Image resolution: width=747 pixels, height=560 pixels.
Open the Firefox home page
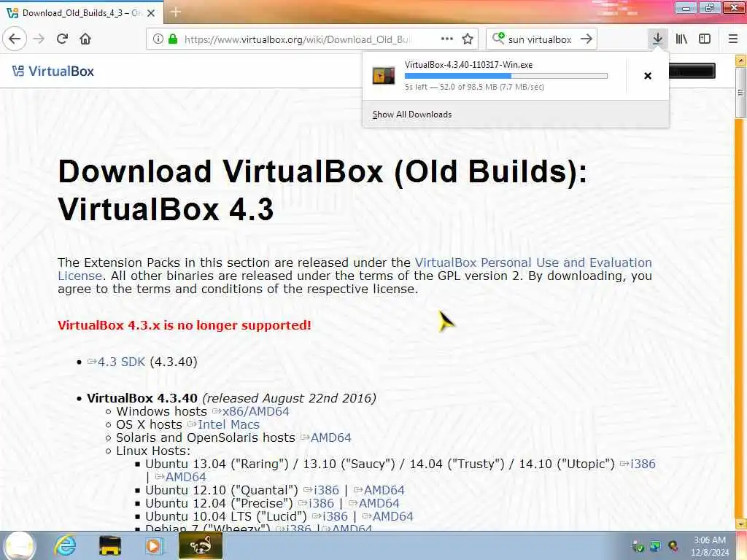coord(85,39)
